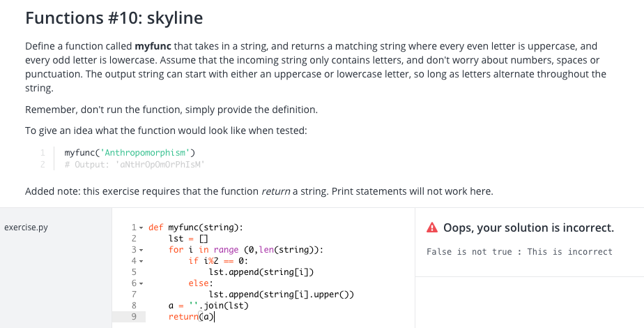Click the 'if i%2 == 0:' line
The width and height of the screenshot is (644, 328).
click(x=219, y=260)
